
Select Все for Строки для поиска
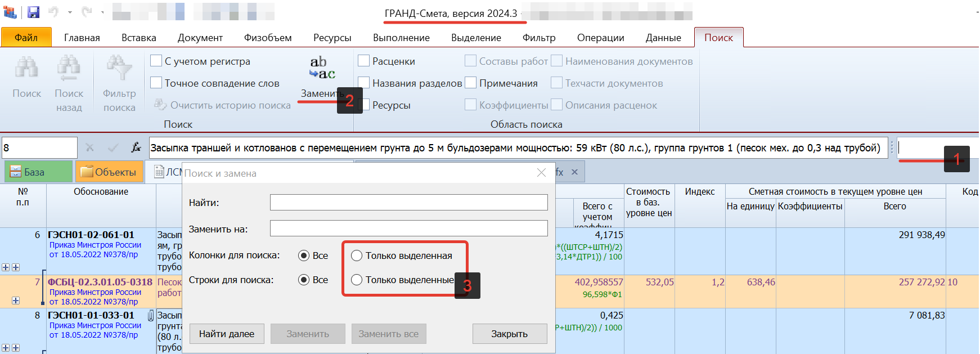coord(304,280)
